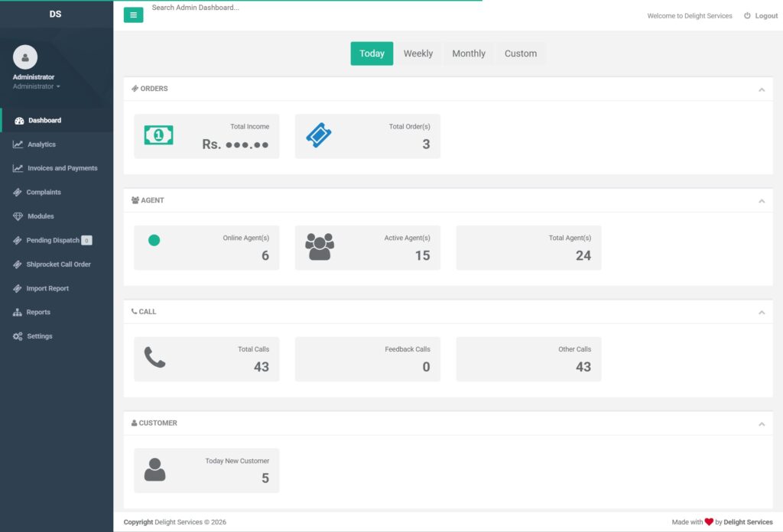This screenshot has height=532, width=783.
Task: Switch to the Weekly tab
Action: click(418, 54)
